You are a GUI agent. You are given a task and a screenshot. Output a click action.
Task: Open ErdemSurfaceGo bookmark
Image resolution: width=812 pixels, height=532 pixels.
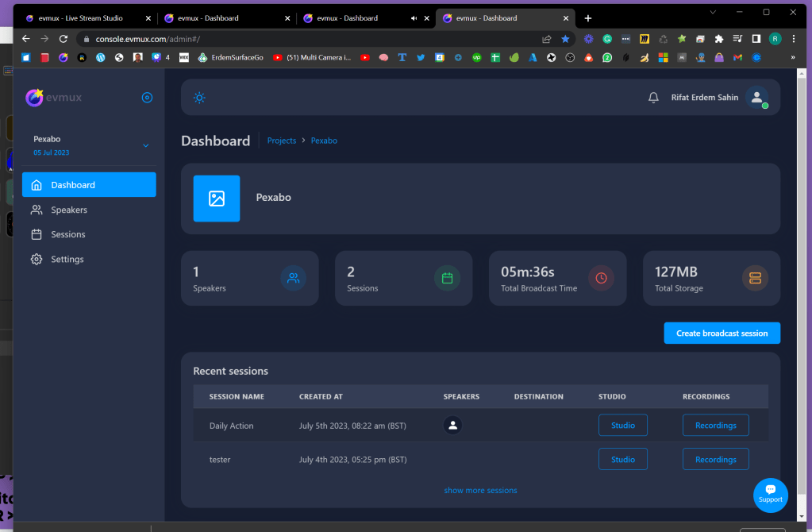pos(230,57)
